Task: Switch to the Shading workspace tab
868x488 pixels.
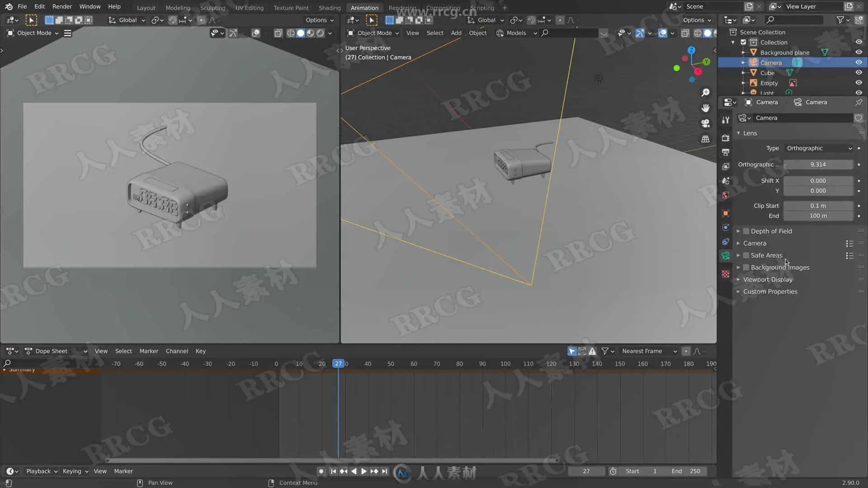Action: coord(329,8)
